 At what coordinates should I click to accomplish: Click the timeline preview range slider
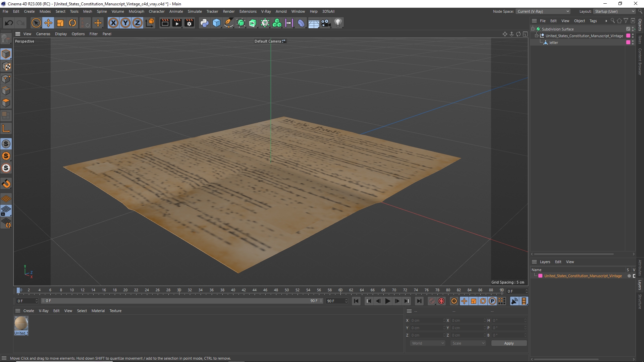181,301
